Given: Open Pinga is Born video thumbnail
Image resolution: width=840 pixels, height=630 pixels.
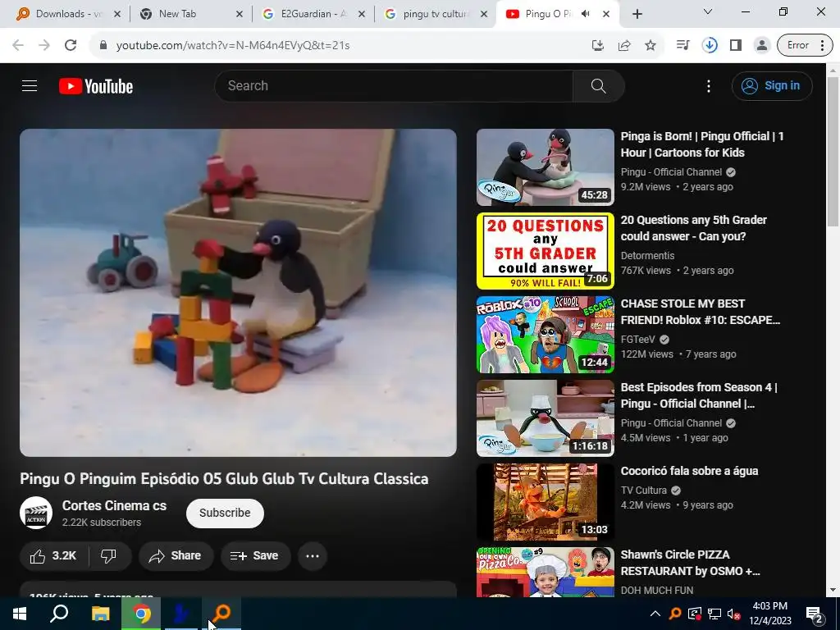Looking at the screenshot, I should click(x=545, y=167).
